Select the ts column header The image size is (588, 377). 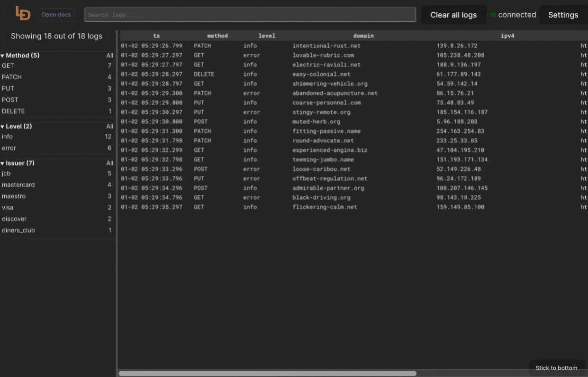click(156, 36)
